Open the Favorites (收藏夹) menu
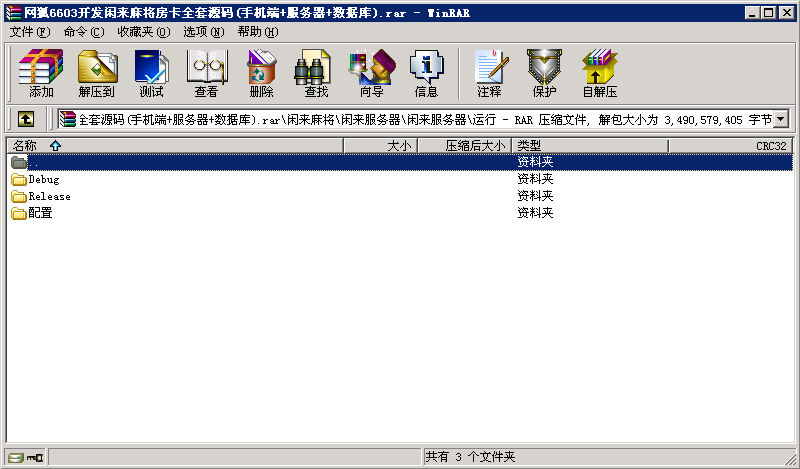Image resolution: width=800 pixels, height=469 pixels. (x=143, y=32)
